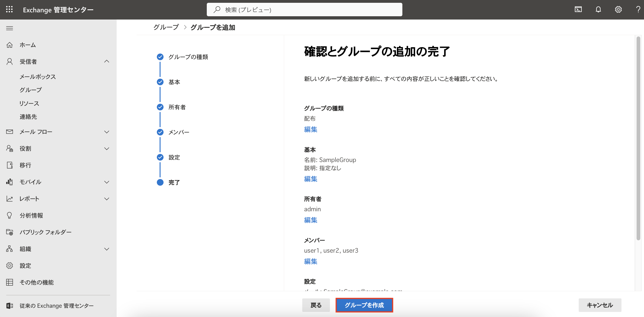Click the 組織 organization icon
The image size is (644, 317).
pos(10,249)
